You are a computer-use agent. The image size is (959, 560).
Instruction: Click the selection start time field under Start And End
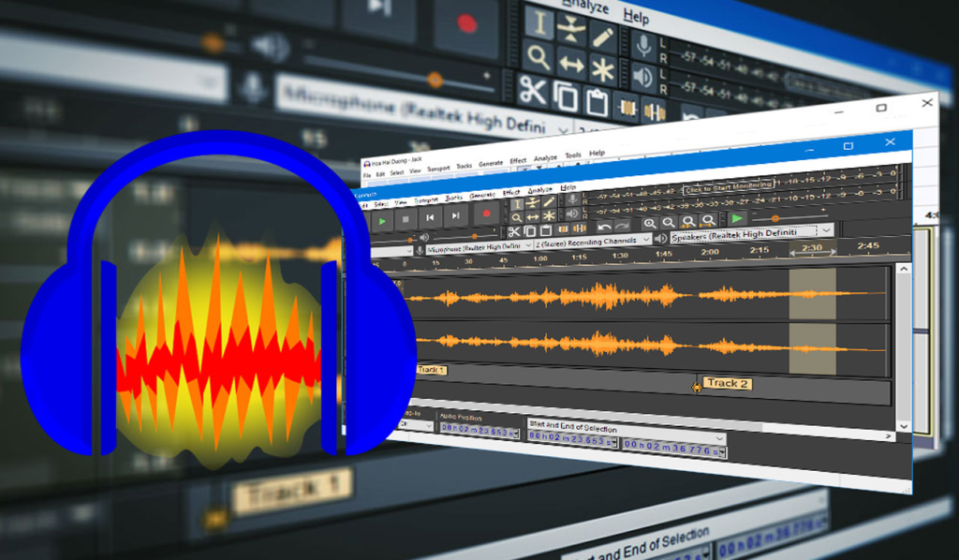point(573,439)
